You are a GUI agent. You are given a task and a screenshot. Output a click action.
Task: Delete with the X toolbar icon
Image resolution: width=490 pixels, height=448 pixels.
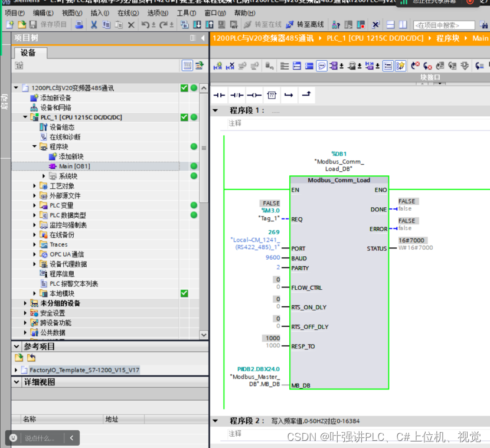131,25
